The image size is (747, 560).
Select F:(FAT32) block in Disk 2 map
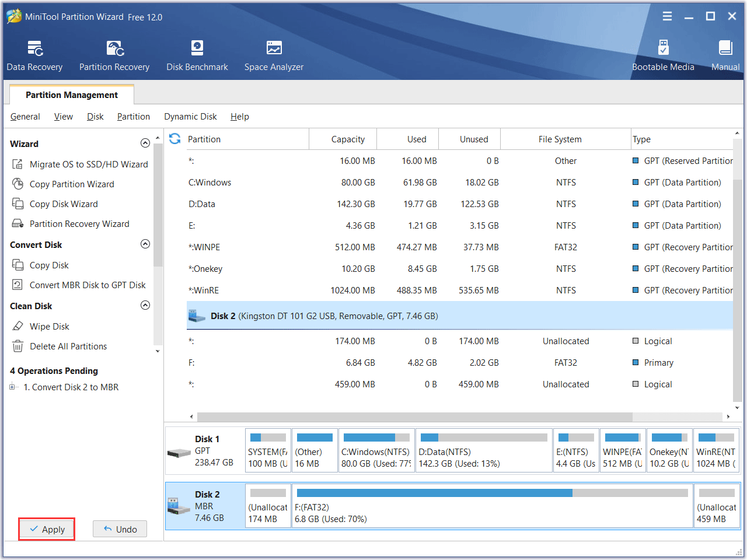click(493, 506)
